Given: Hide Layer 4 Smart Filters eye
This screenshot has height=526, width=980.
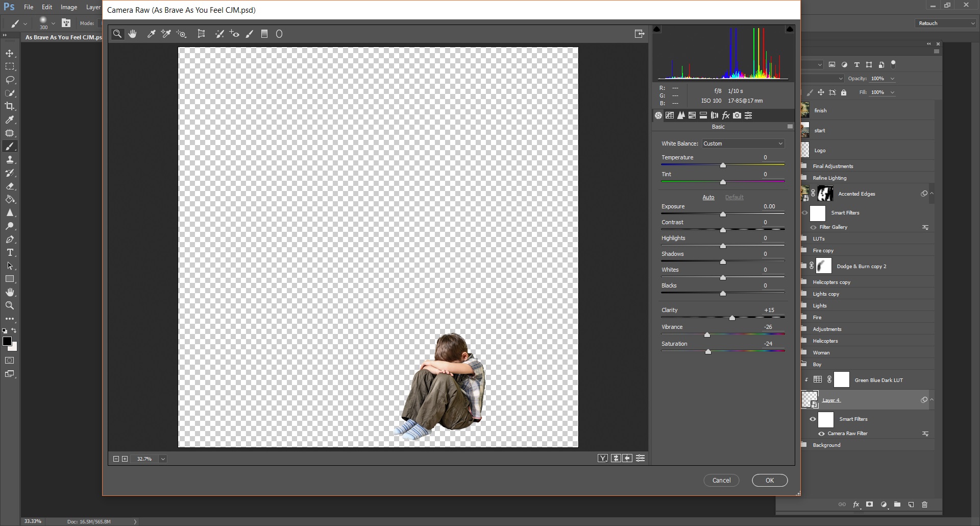Looking at the screenshot, I should click(813, 419).
